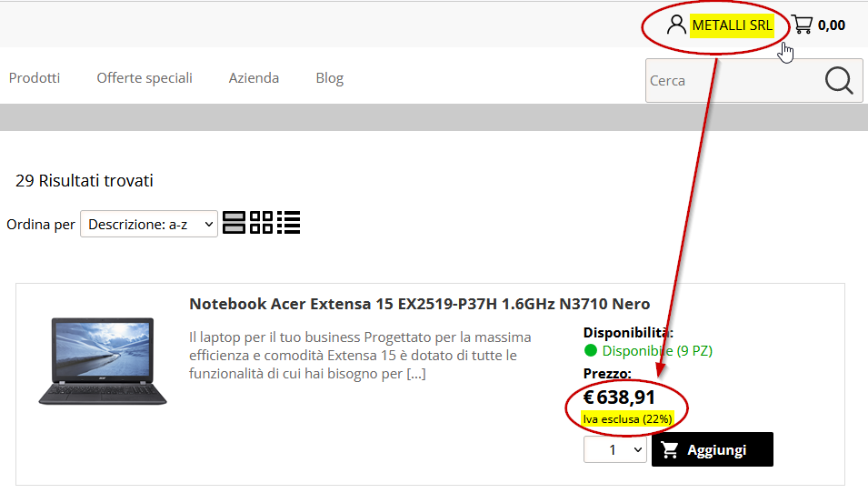Open the Azienda menu item

point(254,78)
